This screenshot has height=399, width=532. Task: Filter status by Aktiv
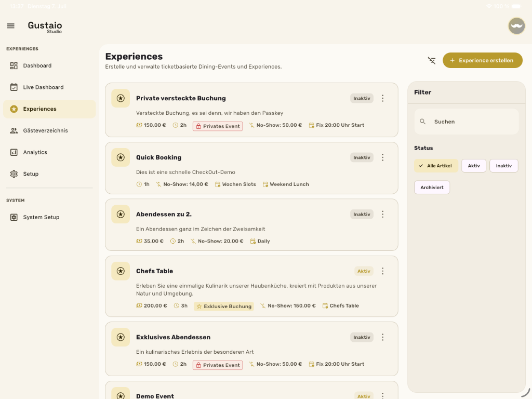[x=474, y=166]
